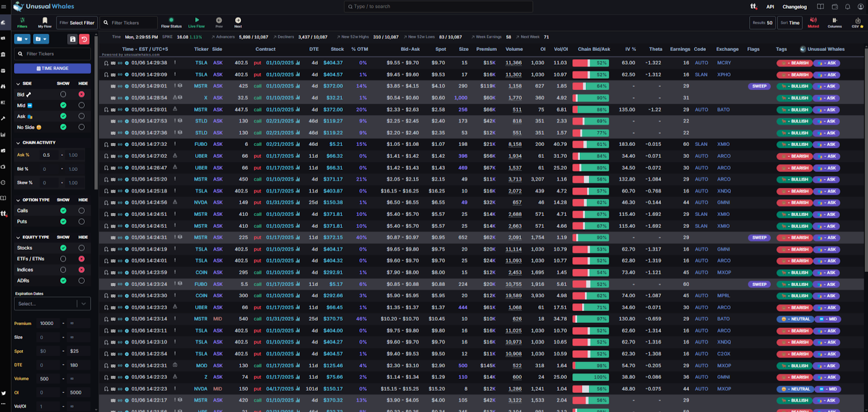Focus the top Type / to search box
This screenshot has width=868, height=412.
coord(438,7)
